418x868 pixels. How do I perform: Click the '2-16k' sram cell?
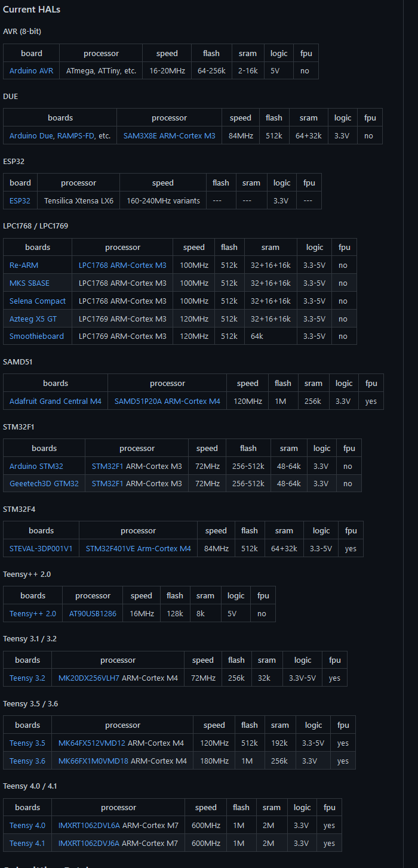248,70
